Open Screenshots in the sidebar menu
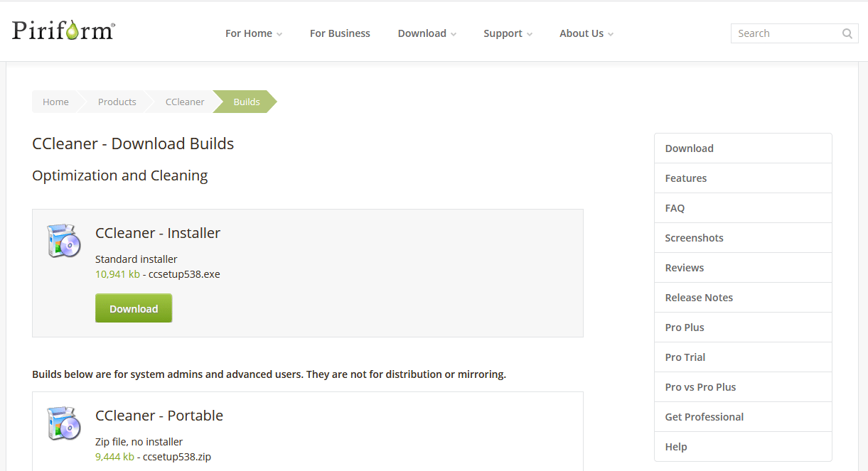This screenshot has width=868, height=471. 743,238
